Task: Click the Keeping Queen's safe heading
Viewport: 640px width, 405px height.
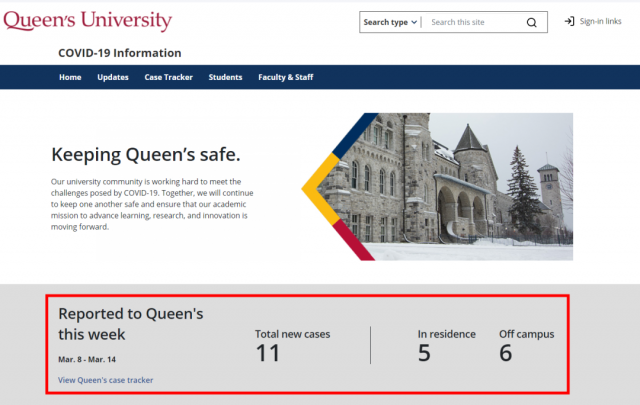Action: pos(146,155)
